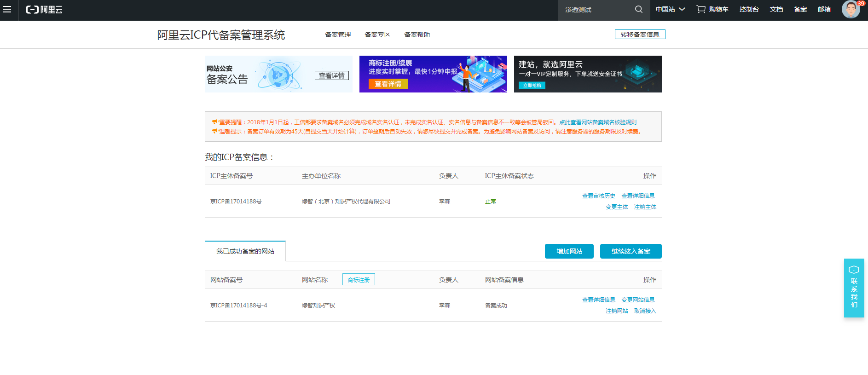Expand the 中国站 region dropdown
This screenshot has width=868, height=375.
[x=671, y=9]
